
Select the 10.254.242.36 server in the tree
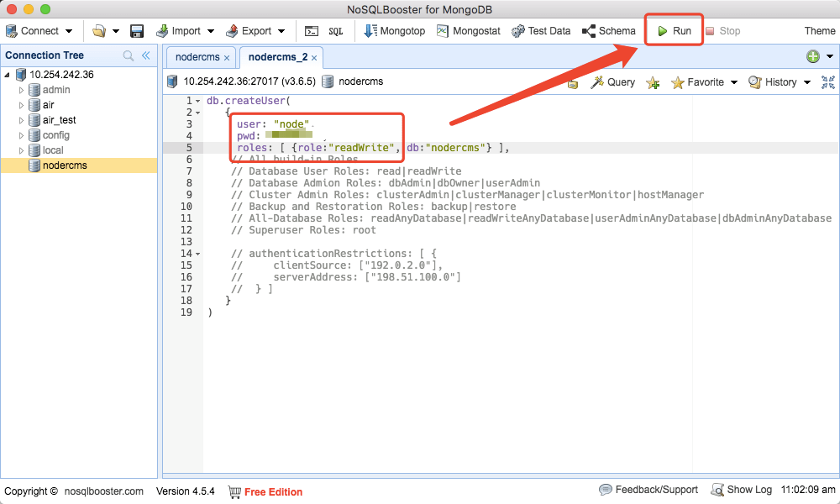61,75
